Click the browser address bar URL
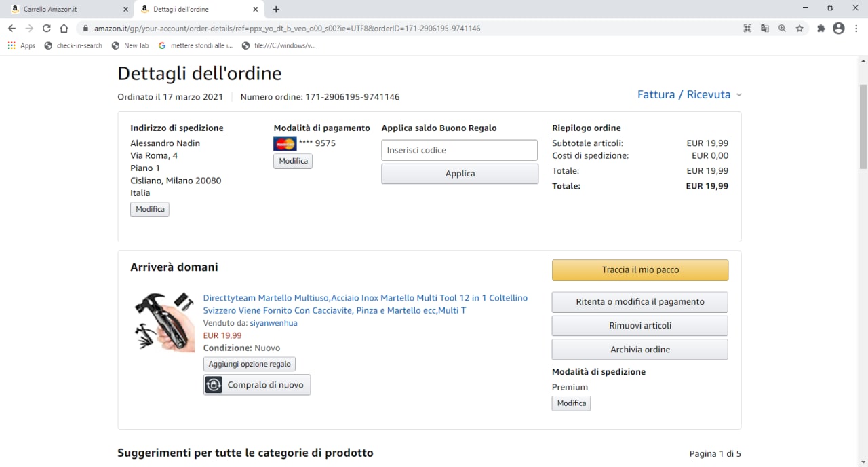This screenshot has height=467, width=868. click(x=288, y=29)
